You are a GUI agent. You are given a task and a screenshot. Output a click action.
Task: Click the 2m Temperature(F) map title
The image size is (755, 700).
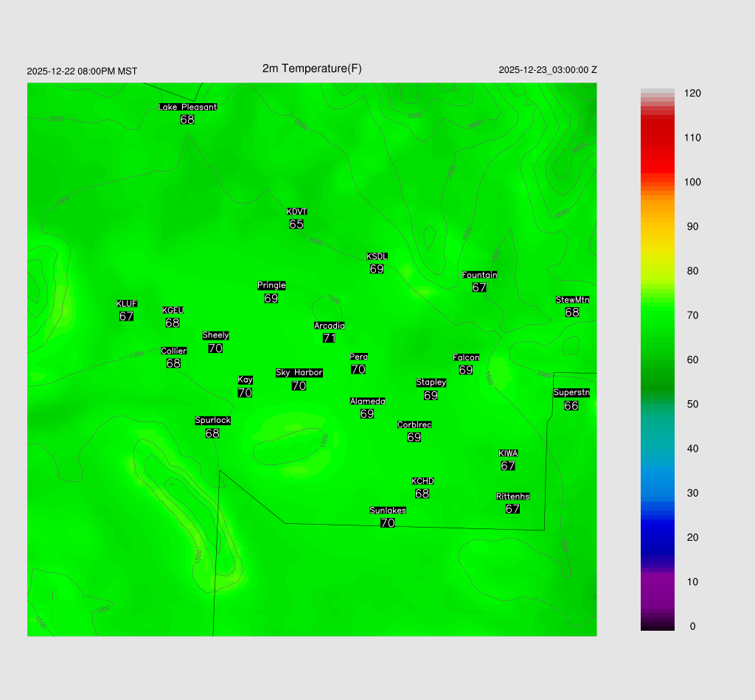(312, 69)
